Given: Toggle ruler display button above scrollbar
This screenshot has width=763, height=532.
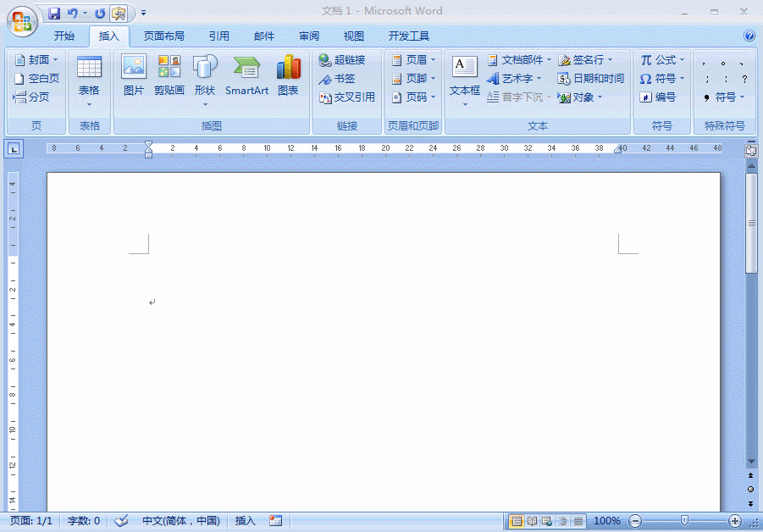Looking at the screenshot, I should (x=751, y=150).
